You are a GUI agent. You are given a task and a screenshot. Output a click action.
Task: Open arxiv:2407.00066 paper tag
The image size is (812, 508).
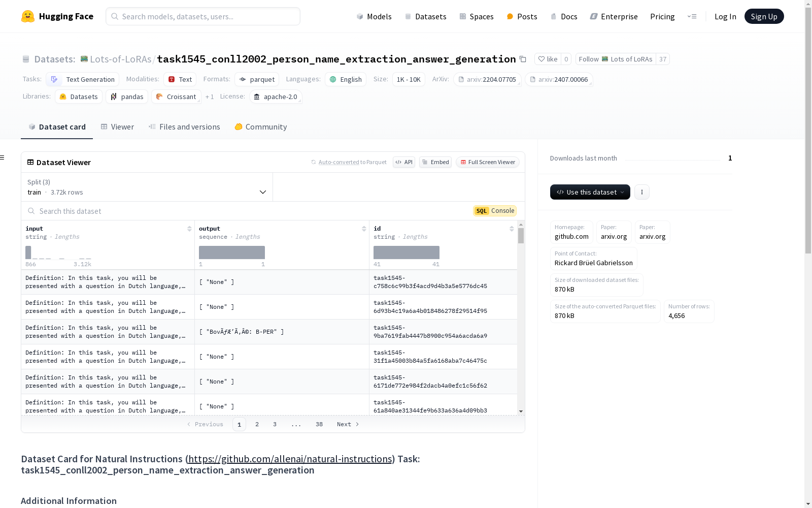[559, 79]
